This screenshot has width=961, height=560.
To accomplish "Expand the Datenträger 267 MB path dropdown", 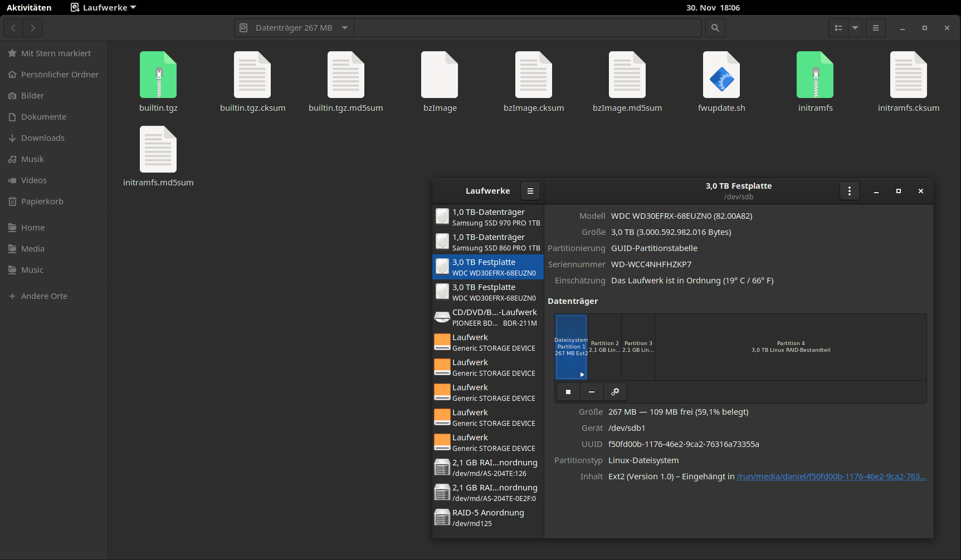I will pyautogui.click(x=345, y=28).
